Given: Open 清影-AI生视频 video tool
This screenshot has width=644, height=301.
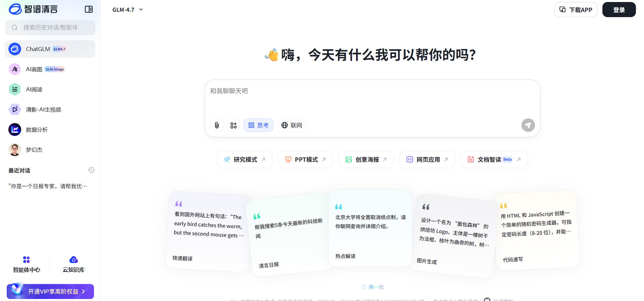Looking at the screenshot, I should (x=43, y=110).
